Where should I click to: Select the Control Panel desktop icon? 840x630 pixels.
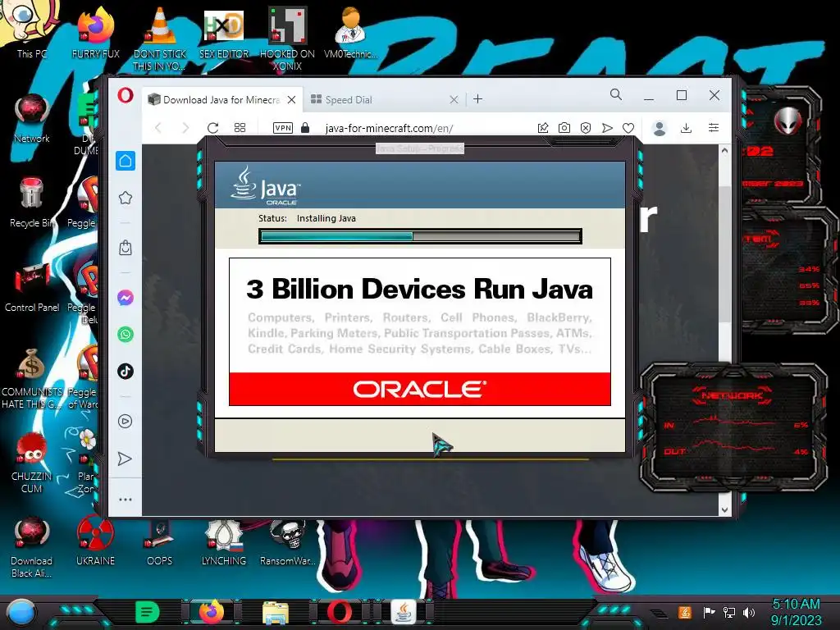point(32,287)
